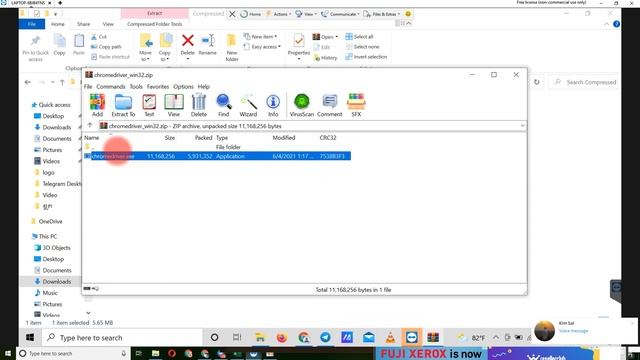
Task: Open the Help menu in WinRAR
Action: click(204, 87)
